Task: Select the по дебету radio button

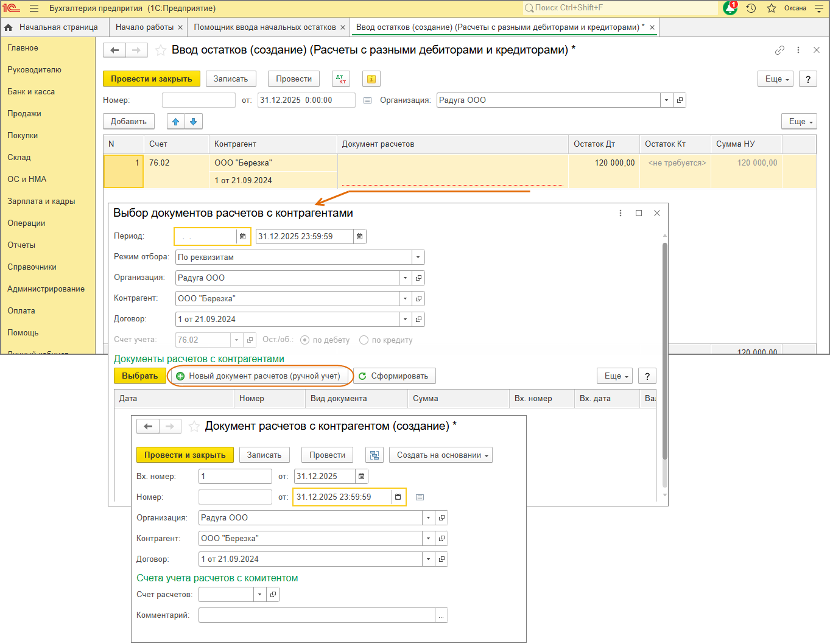Action: [x=304, y=340]
